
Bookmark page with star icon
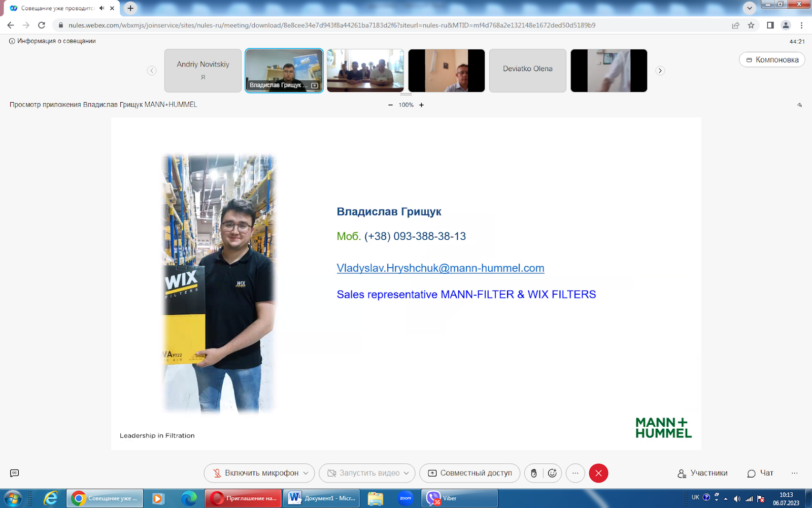tap(751, 25)
